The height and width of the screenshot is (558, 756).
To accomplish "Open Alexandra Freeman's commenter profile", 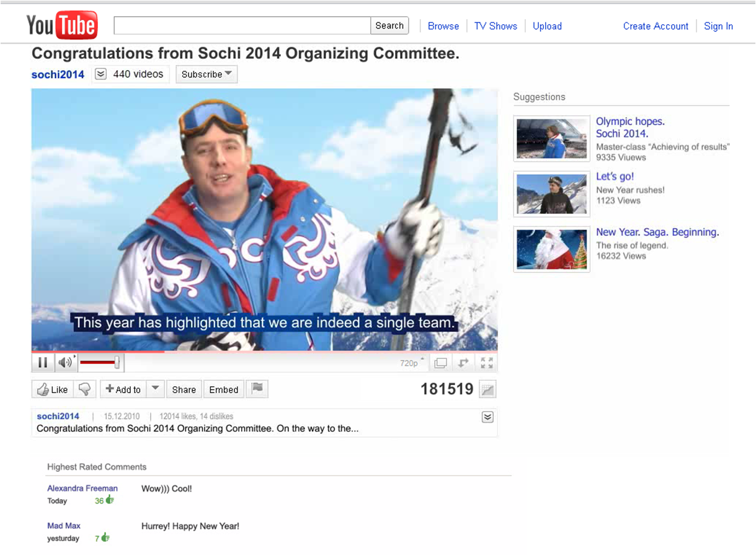I will coord(82,489).
